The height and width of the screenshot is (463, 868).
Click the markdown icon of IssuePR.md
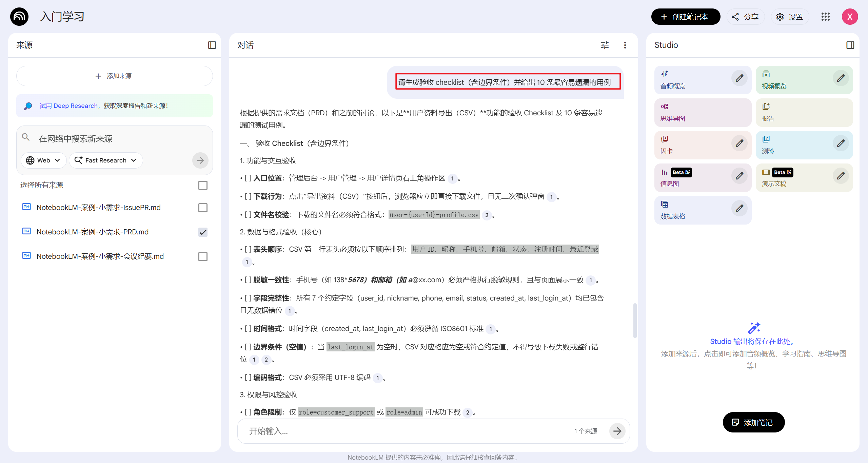point(26,207)
